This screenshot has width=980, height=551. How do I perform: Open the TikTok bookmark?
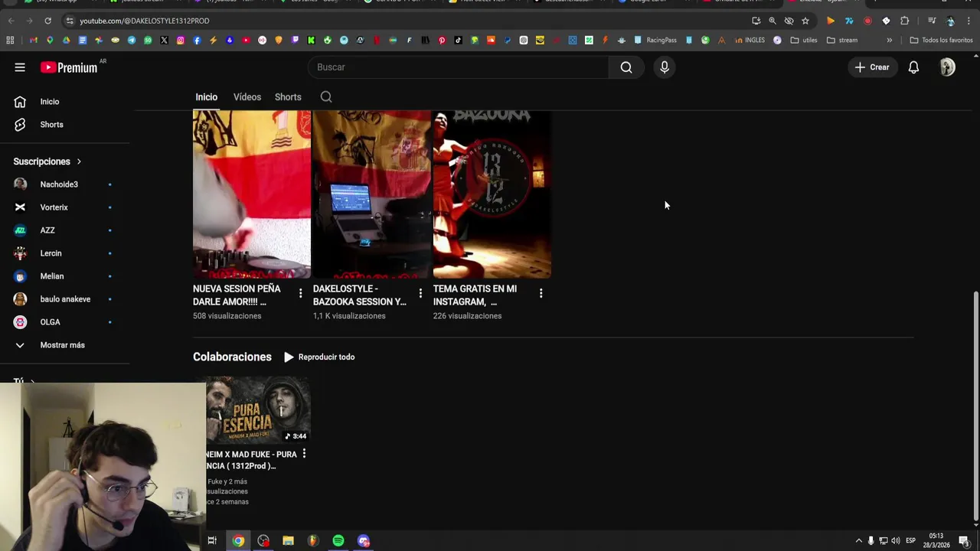[458, 40]
